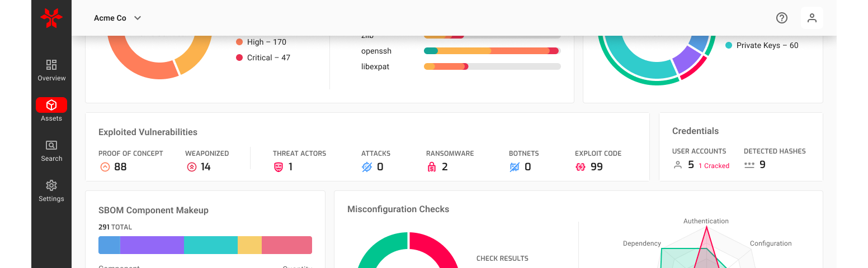The image size is (868, 268).
Task: Click the Detected Hashes asterisks icon
Action: pyautogui.click(x=749, y=165)
